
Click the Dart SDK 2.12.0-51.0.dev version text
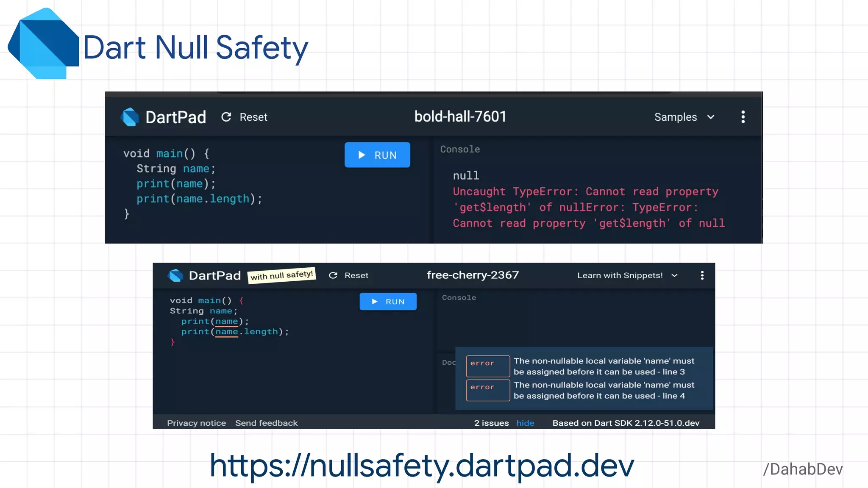(626, 423)
